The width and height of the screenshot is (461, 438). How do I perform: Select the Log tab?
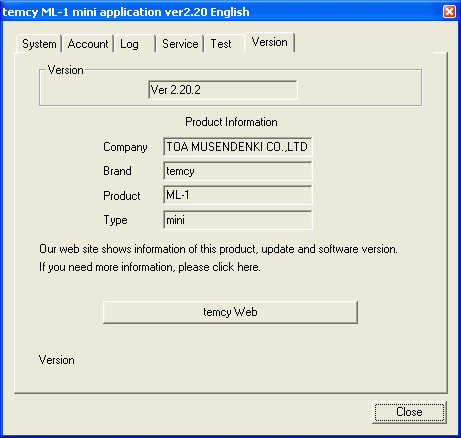[135, 44]
